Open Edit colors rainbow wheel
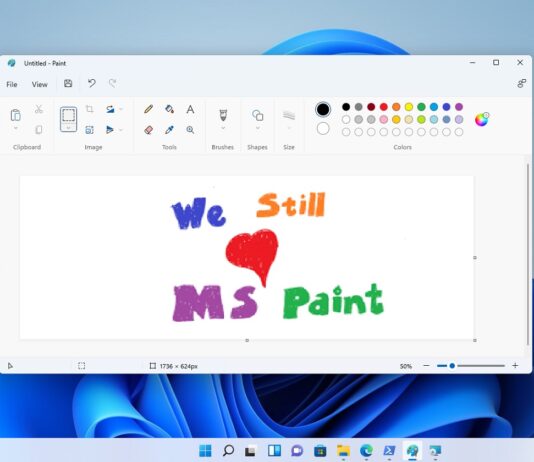The height and width of the screenshot is (462, 534). point(482,120)
